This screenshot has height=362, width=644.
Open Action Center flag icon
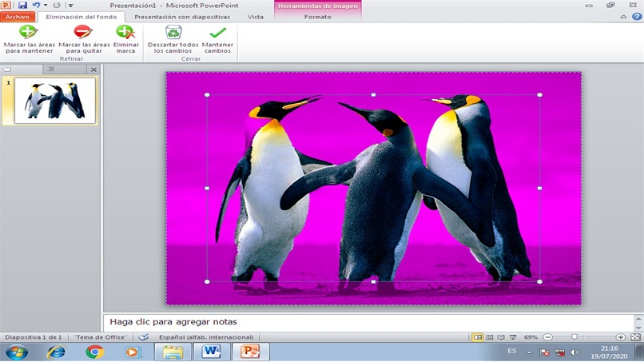545,352
